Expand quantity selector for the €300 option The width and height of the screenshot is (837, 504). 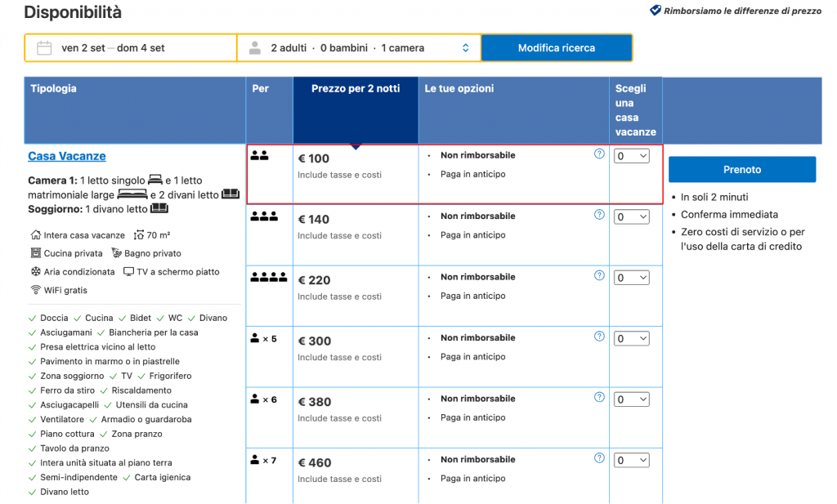pos(631,339)
